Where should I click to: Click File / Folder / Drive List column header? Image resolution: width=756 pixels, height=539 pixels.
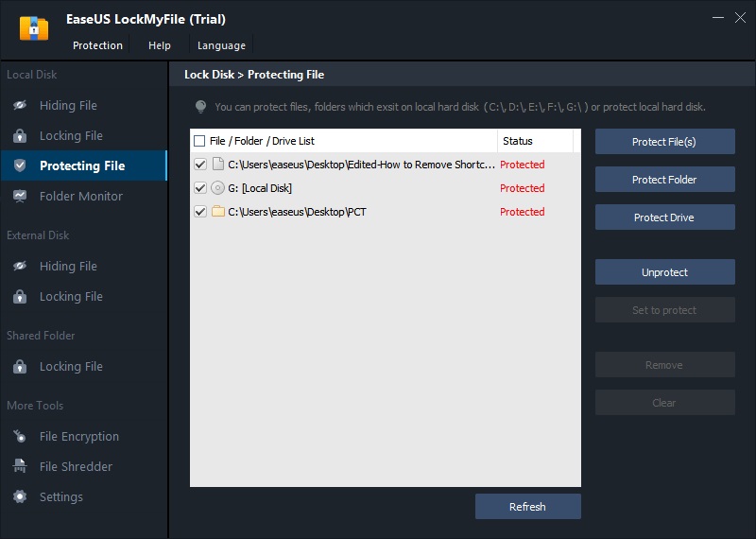[x=344, y=141]
